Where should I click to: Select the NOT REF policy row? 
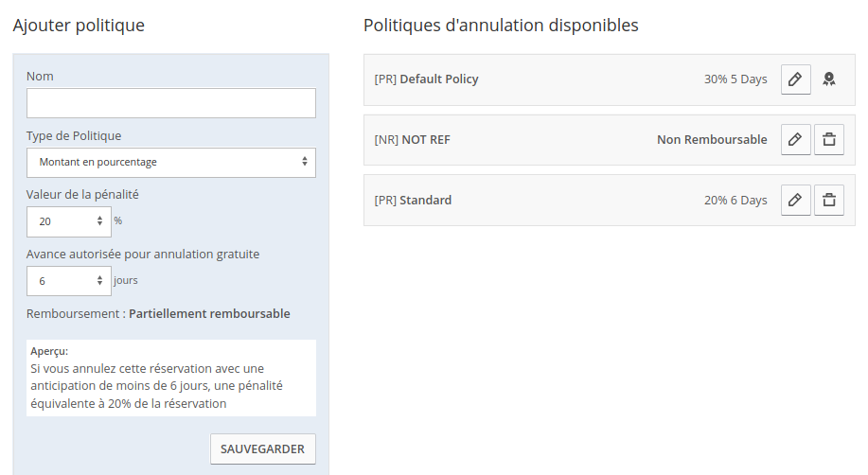point(609,140)
